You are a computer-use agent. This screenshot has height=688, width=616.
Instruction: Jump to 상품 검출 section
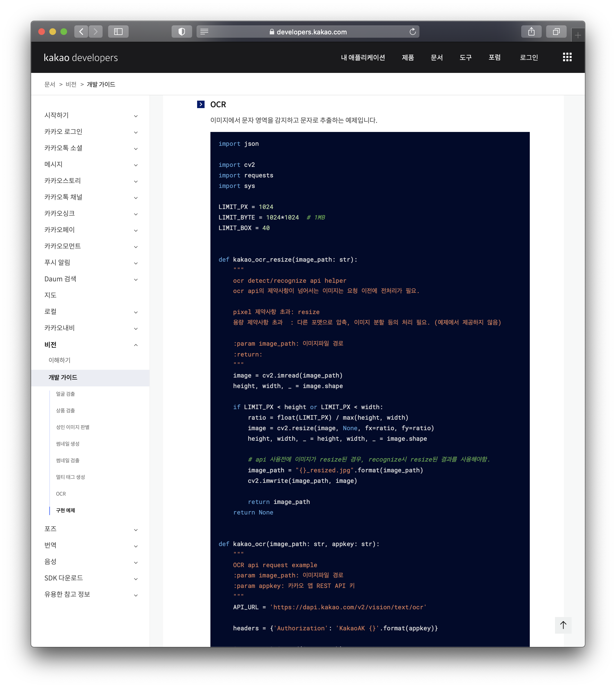[65, 411]
